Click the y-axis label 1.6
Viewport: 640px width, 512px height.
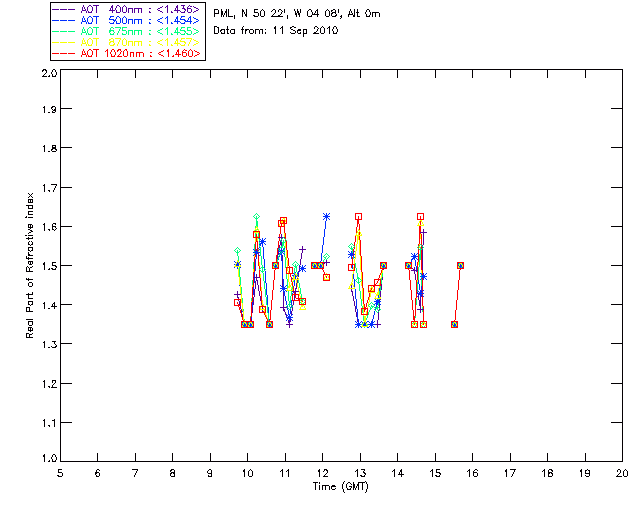pos(49,227)
